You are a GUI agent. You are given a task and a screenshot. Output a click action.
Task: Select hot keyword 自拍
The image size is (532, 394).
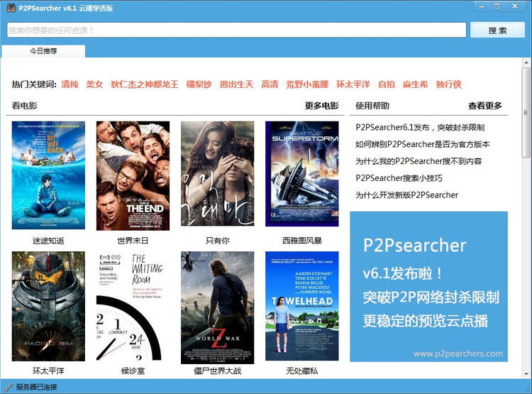pos(387,84)
